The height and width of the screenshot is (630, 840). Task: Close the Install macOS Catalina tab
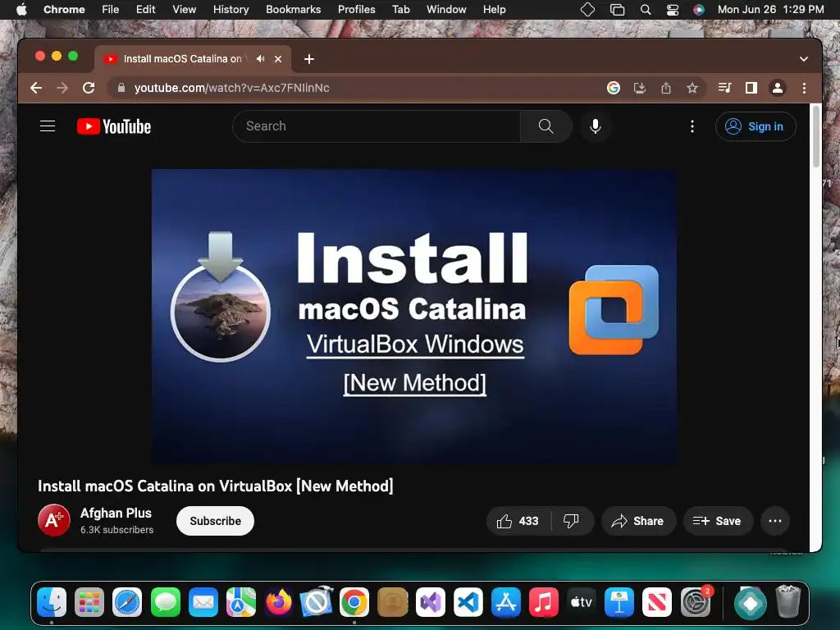pyautogui.click(x=278, y=59)
